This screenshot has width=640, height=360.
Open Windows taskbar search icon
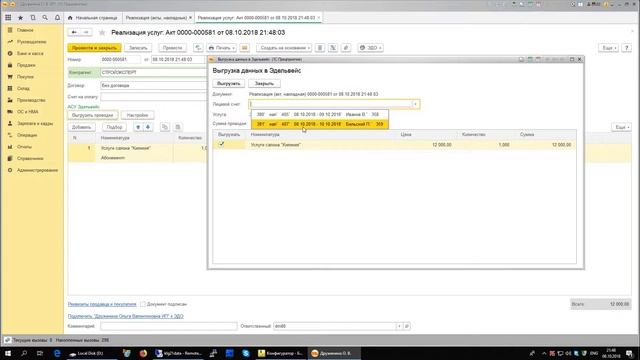[24, 353]
